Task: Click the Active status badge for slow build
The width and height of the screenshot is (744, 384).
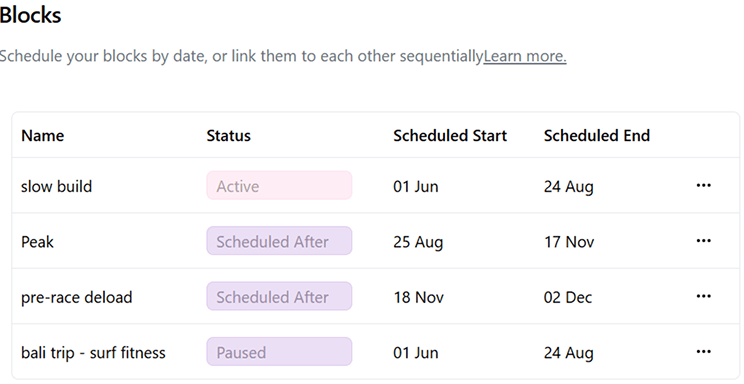Action: pos(279,186)
